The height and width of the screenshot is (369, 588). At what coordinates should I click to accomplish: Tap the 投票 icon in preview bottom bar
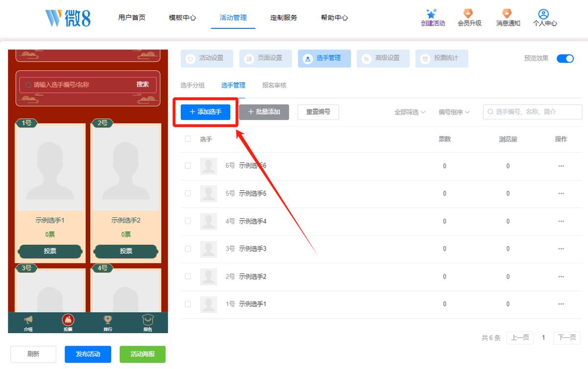coord(68,320)
